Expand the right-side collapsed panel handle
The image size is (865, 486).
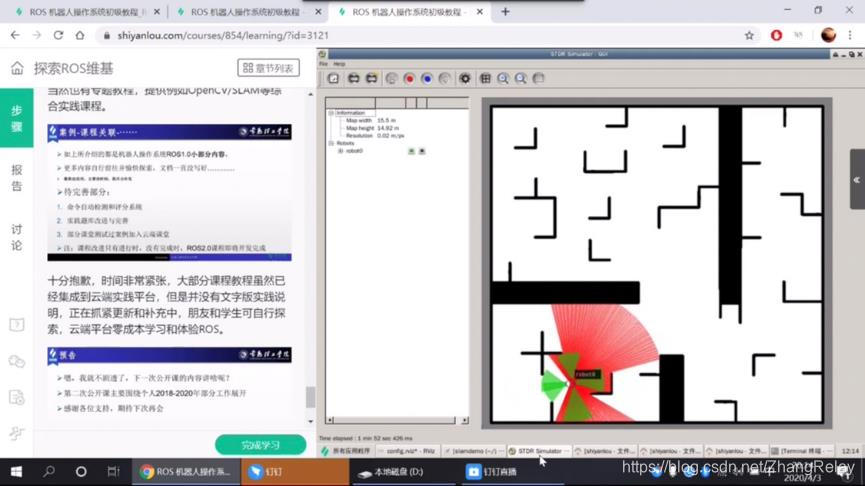click(857, 179)
